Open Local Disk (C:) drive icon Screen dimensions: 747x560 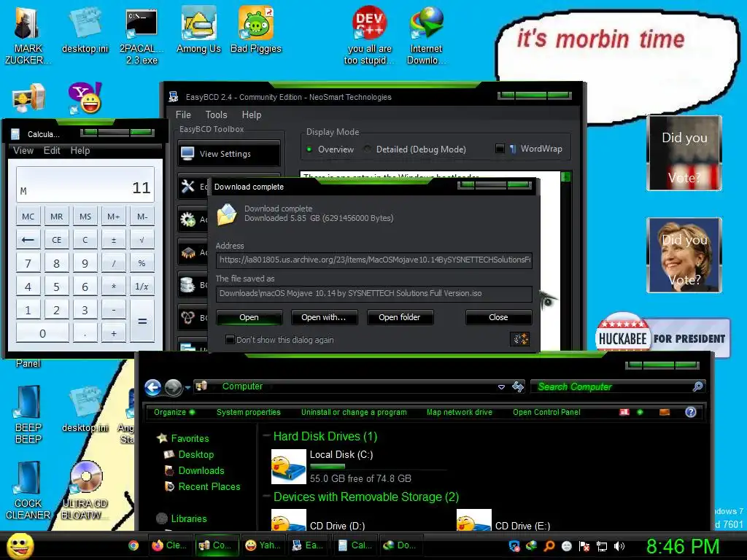click(x=289, y=467)
